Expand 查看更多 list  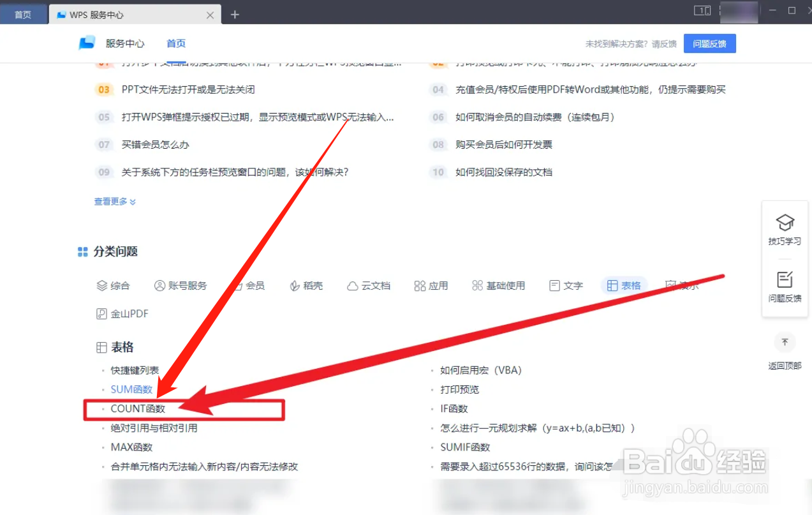[x=115, y=201]
